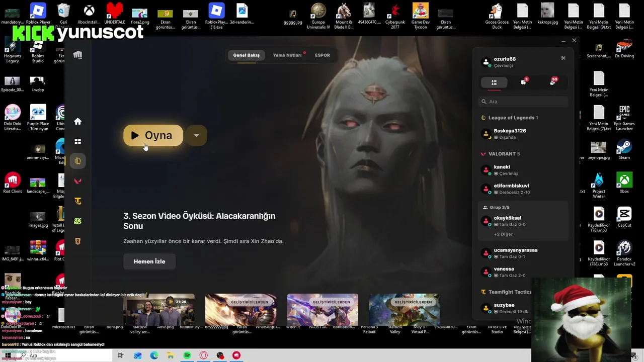
Task: Close the Riot Client window
Action: tap(574, 40)
